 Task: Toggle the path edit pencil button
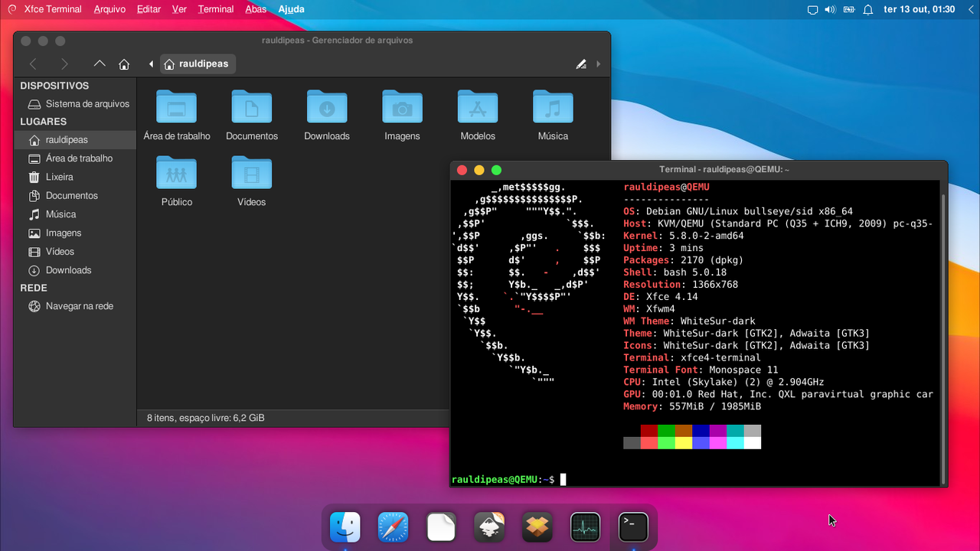pyautogui.click(x=581, y=64)
